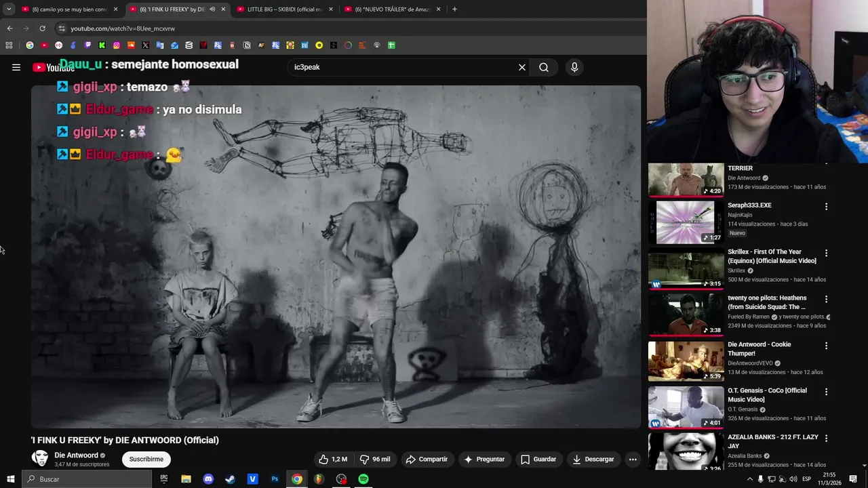Open FL Studio from the taskbar
Viewport: 868px width, 488px height.
click(319, 479)
